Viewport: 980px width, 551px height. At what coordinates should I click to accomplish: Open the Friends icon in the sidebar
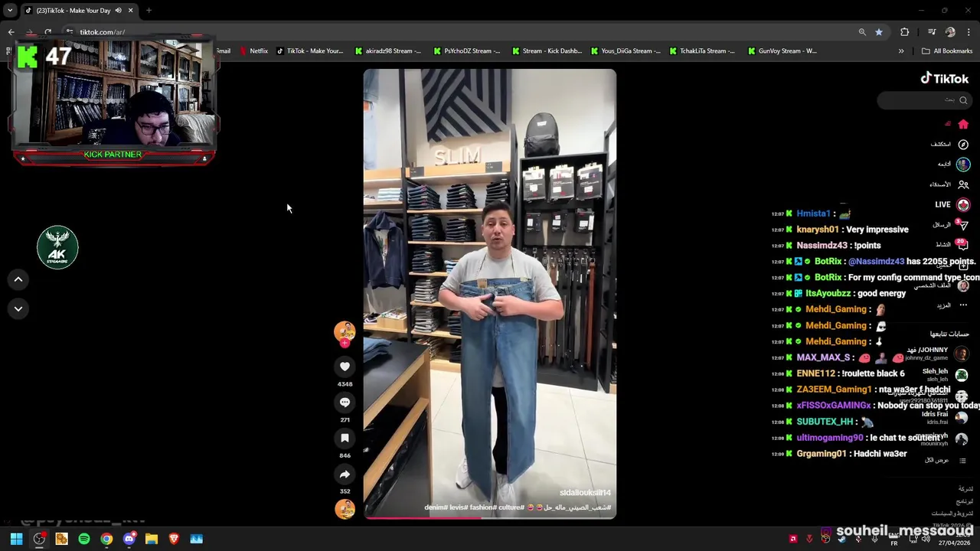(x=963, y=184)
